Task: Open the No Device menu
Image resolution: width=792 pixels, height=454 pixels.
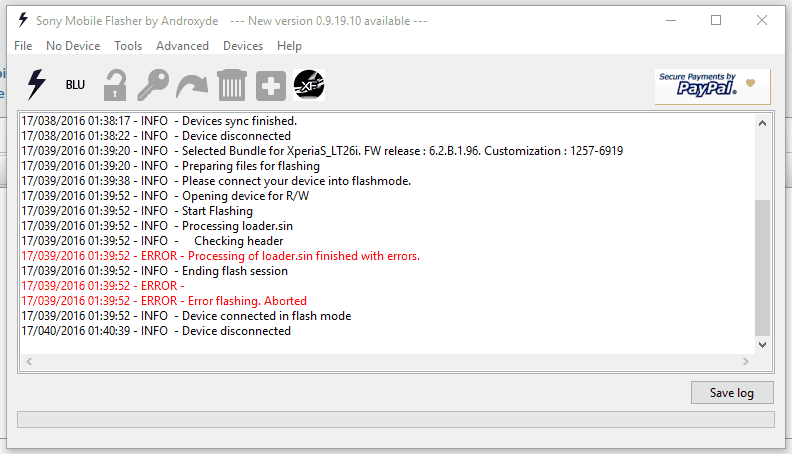Action: click(73, 46)
